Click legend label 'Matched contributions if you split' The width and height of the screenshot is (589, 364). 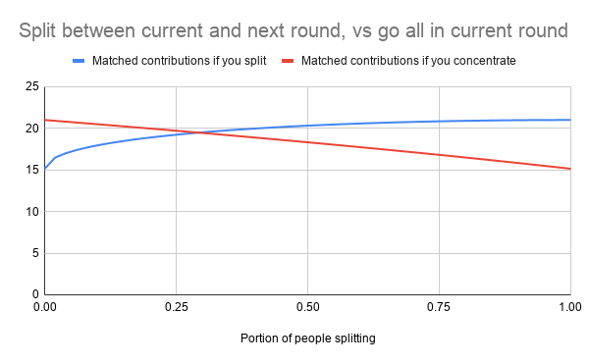point(180,61)
